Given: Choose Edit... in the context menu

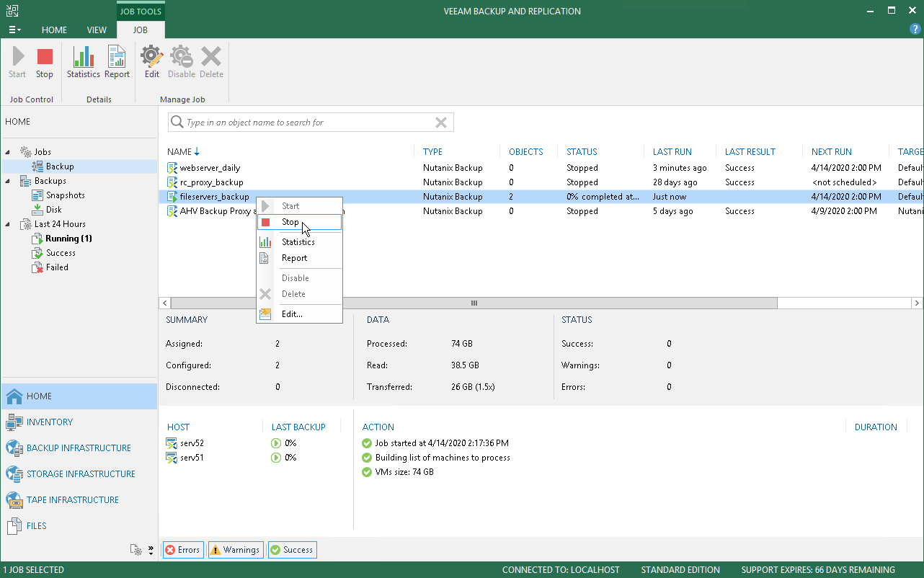Looking at the screenshot, I should pyautogui.click(x=299, y=314).
